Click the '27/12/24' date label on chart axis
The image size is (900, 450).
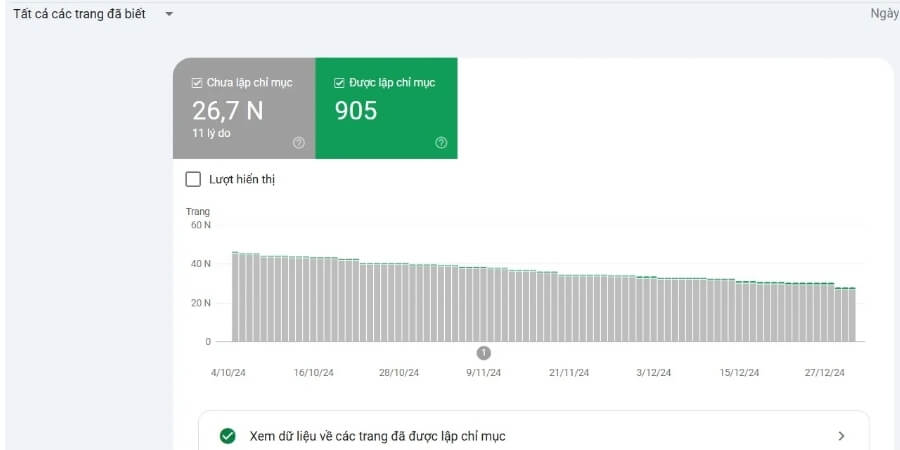pyautogui.click(x=824, y=373)
